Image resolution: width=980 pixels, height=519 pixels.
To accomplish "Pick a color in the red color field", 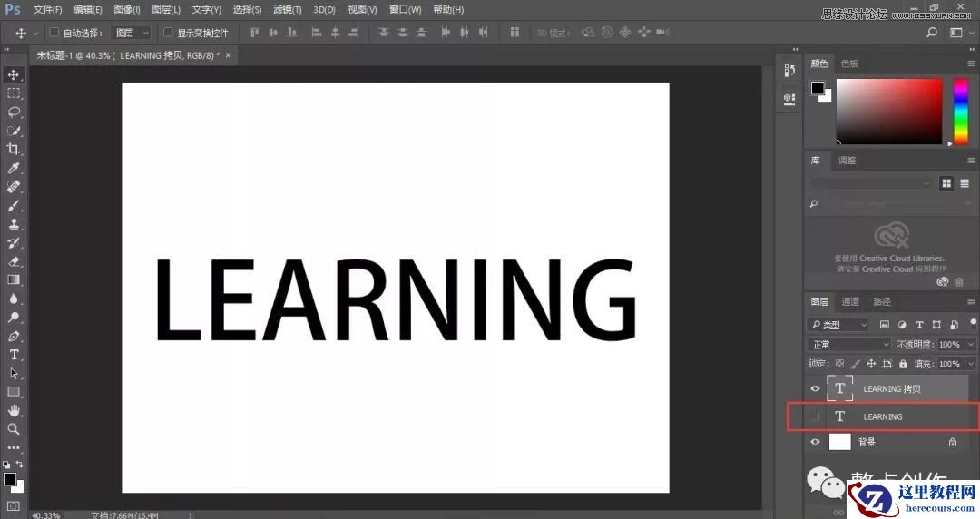I will coord(888,112).
